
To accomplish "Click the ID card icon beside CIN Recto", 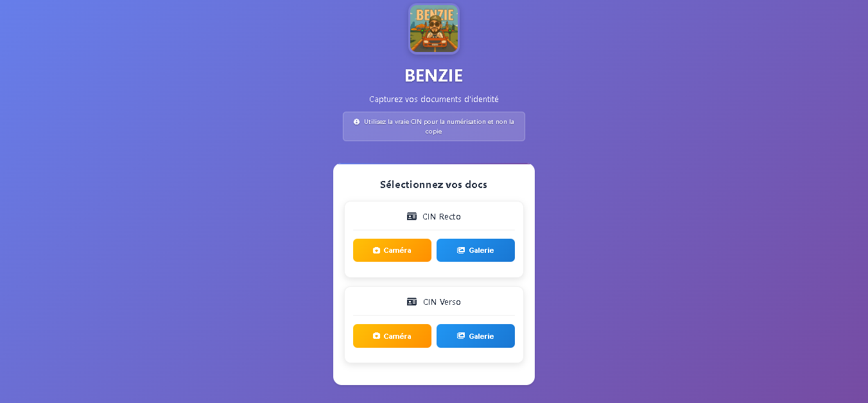I will tap(412, 216).
